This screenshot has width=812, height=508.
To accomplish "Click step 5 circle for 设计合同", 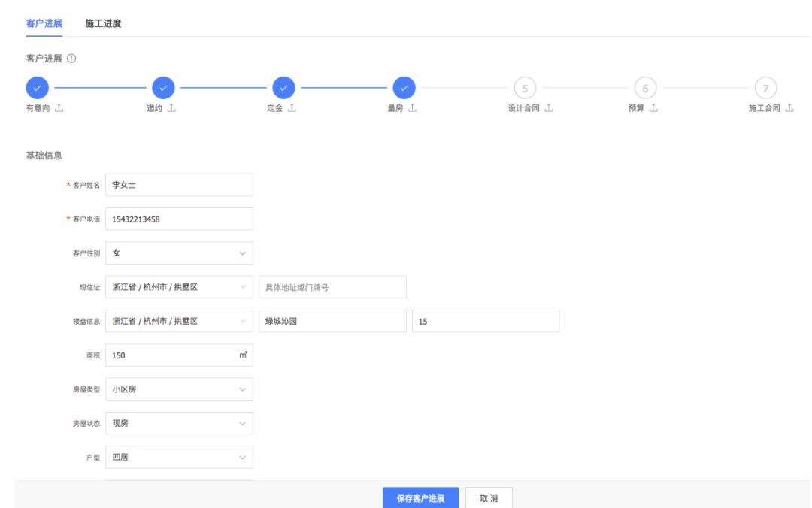I will tap(525, 88).
